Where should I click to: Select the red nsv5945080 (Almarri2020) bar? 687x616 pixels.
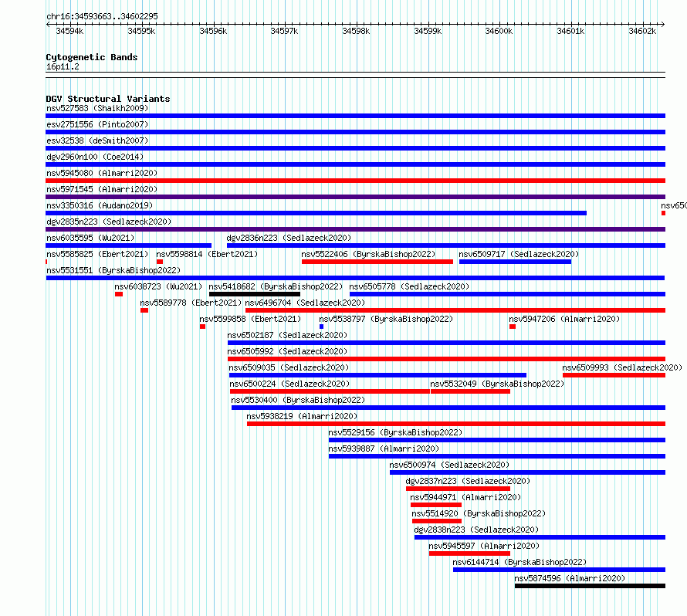point(355,181)
